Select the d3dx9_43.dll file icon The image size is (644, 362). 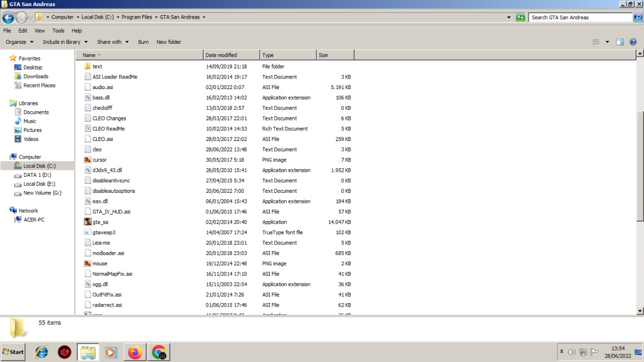pos(88,170)
